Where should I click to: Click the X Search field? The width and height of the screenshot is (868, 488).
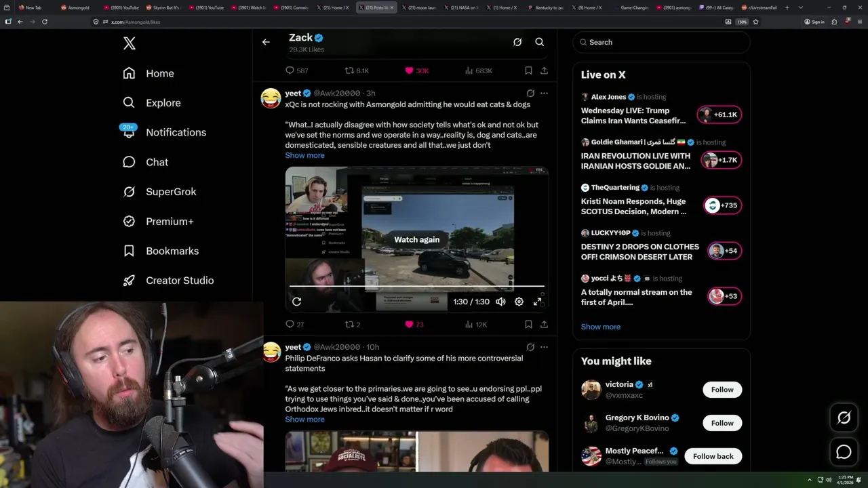click(x=661, y=42)
